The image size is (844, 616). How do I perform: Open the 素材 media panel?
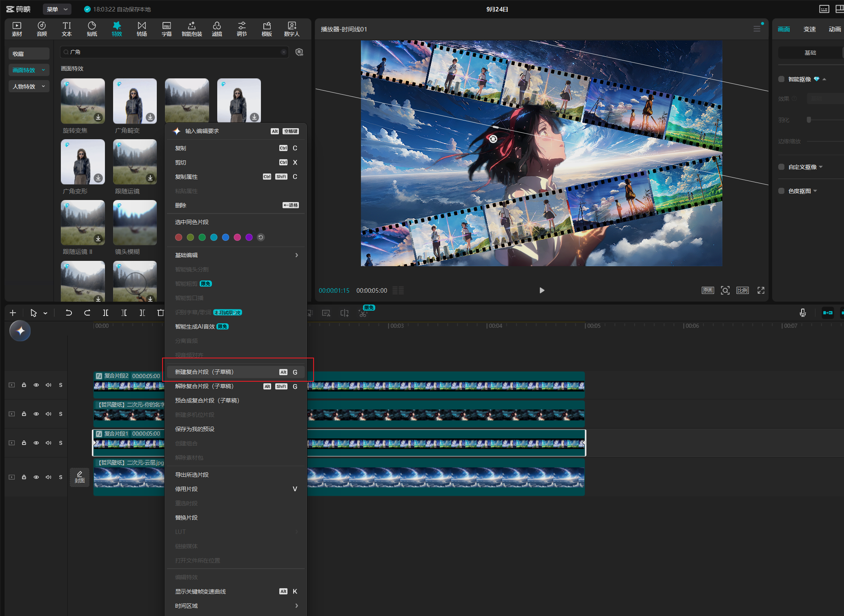[17, 29]
